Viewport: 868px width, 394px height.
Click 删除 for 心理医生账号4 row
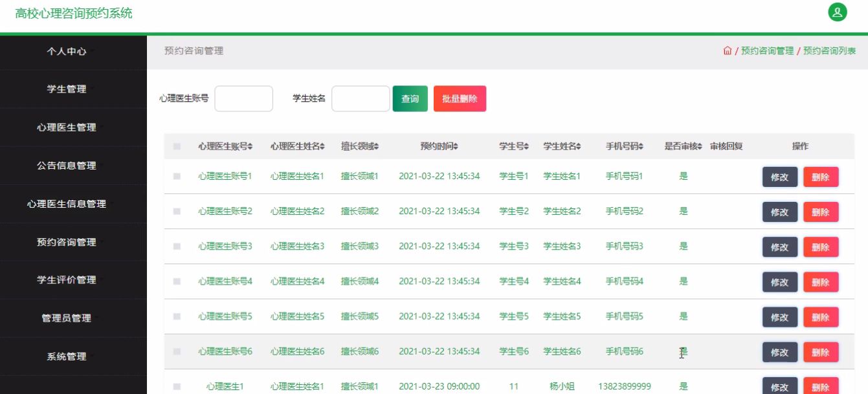click(821, 282)
